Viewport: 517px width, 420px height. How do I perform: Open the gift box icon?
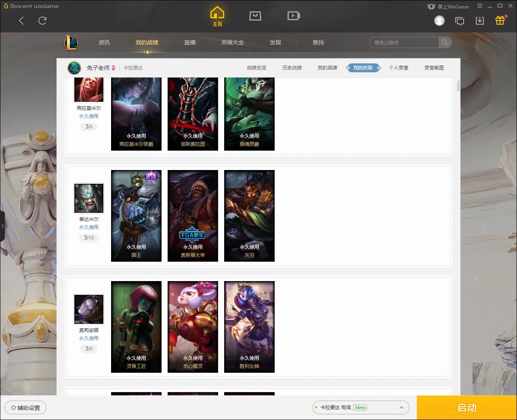[500, 20]
